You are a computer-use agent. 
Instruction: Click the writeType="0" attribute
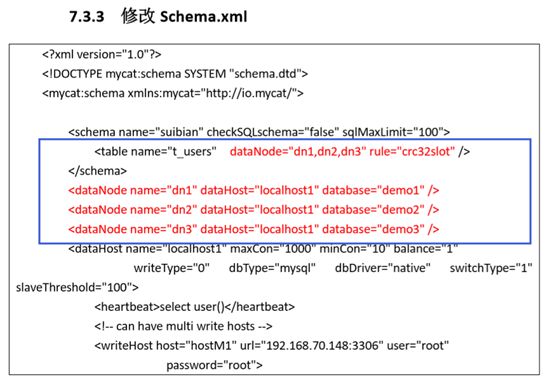pyautogui.click(x=172, y=268)
